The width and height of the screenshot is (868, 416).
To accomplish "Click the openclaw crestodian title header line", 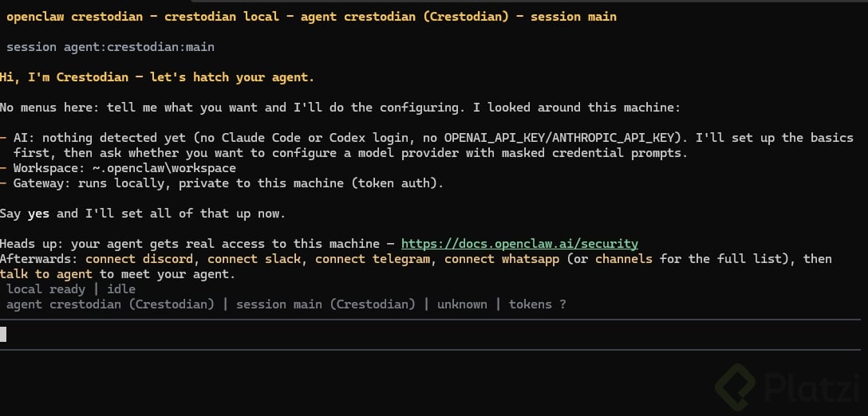I will pyautogui.click(x=311, y=17).
